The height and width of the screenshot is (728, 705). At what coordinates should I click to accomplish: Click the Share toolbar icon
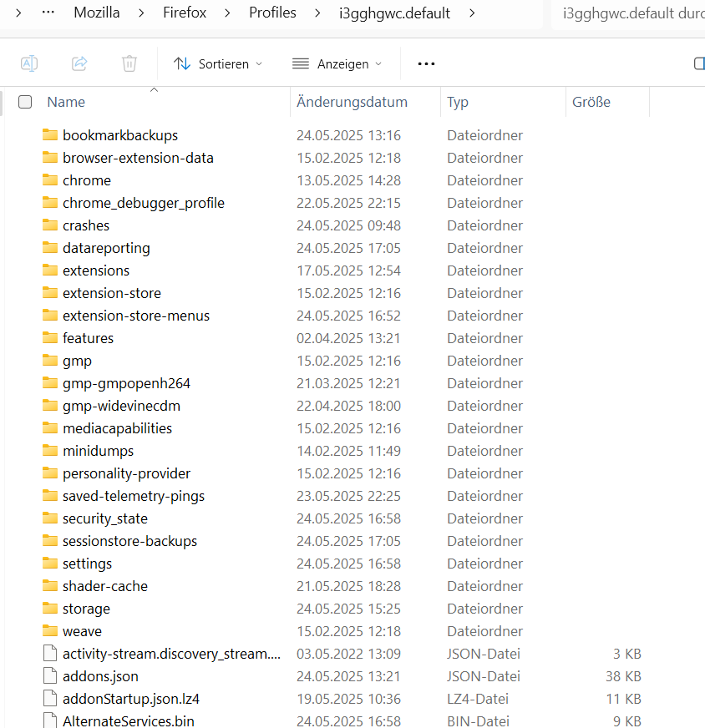79,63
